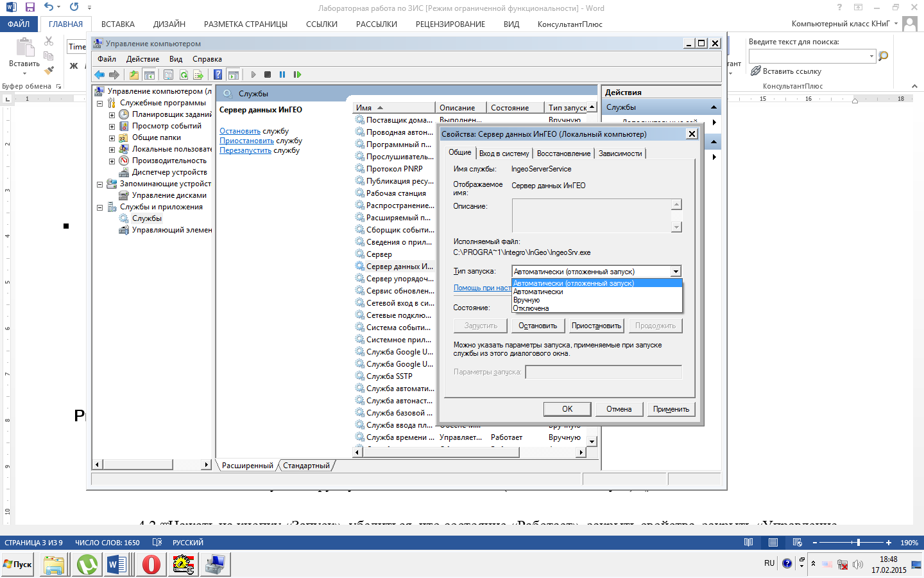Switch to the Восстановление tab

coord(563,153)
